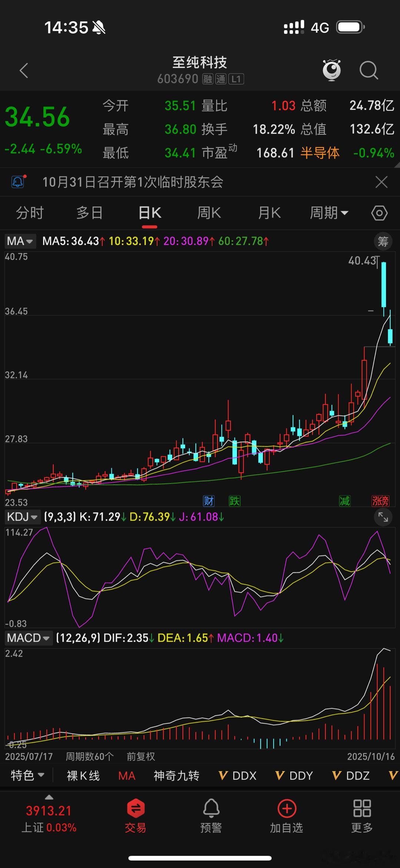This screenshot has width=400, height=868.
Task: Open the 筹 chip distribution button
Action: (x=383, y=242)
